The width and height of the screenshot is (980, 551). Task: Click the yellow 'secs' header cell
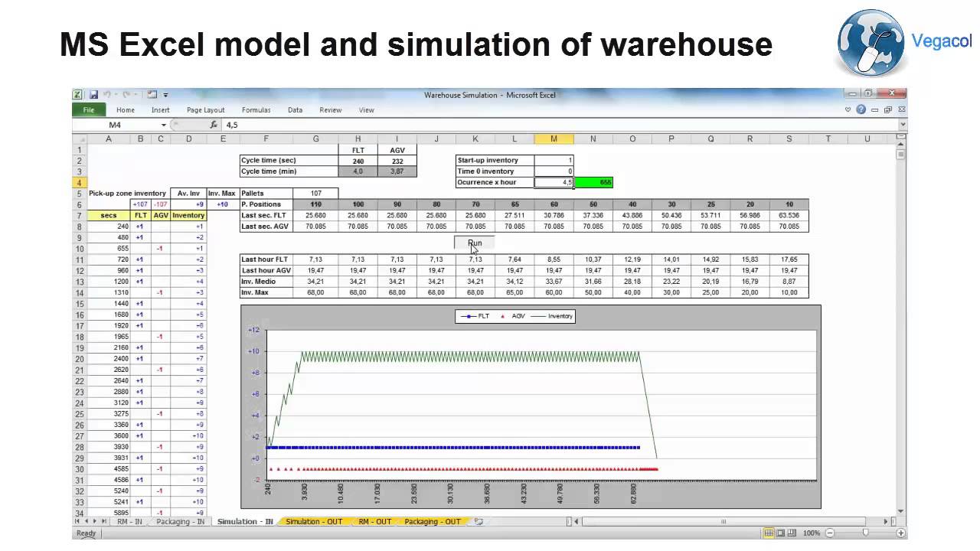[109, 216]
